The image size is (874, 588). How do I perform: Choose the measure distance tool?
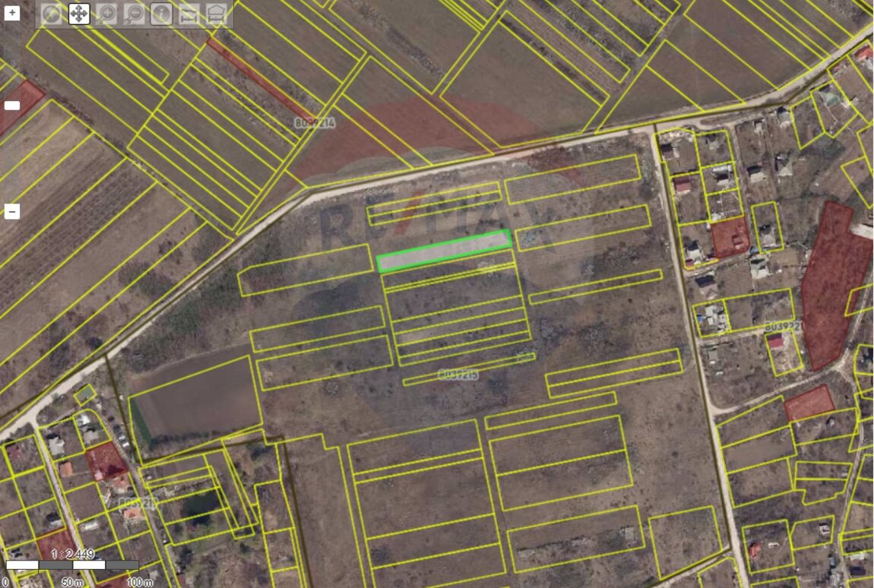pyautogui.click(x=188, y=14)
